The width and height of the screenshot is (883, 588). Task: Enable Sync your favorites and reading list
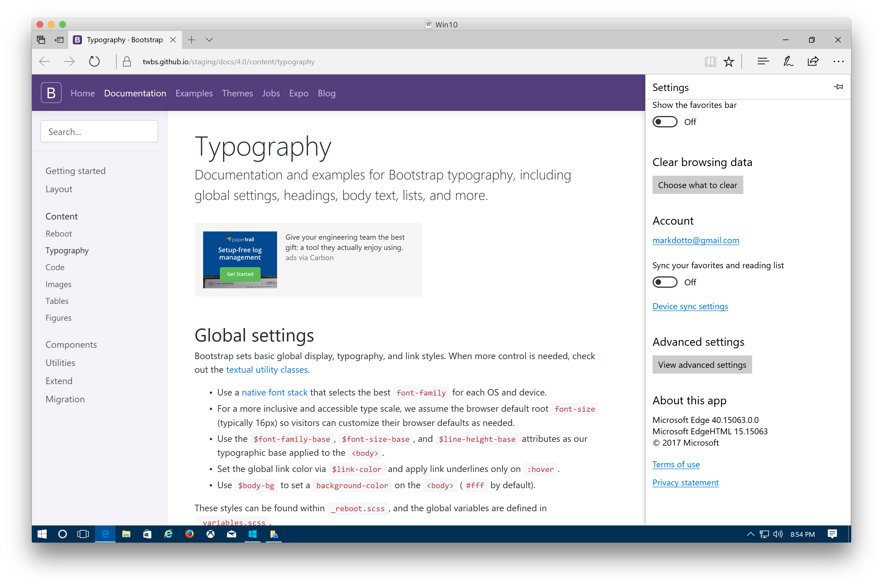(665, 282)
